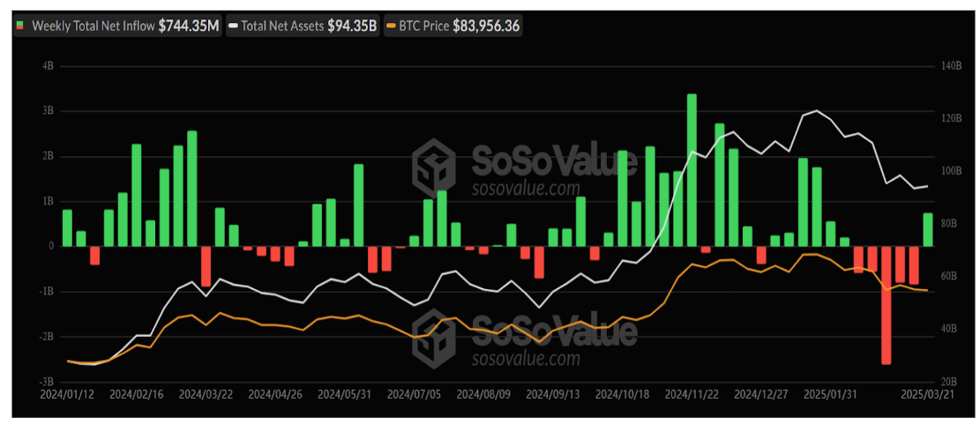Image resolution: width=980 pixels, height=425 pixels.
Task: Select the tallest green inflow bar above 3B
Action: pyautogui.click(x=692, y=169)
